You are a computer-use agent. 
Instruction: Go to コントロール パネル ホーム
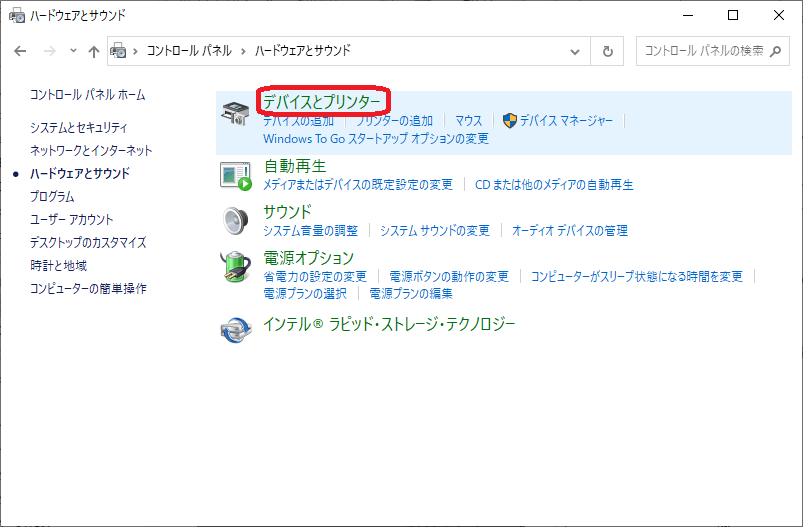87,95
